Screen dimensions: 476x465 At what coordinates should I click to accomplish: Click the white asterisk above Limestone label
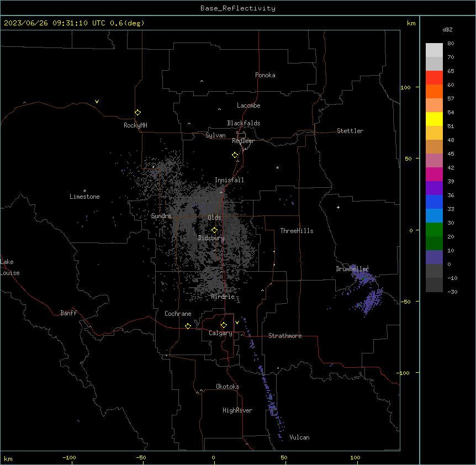[84, 191]
